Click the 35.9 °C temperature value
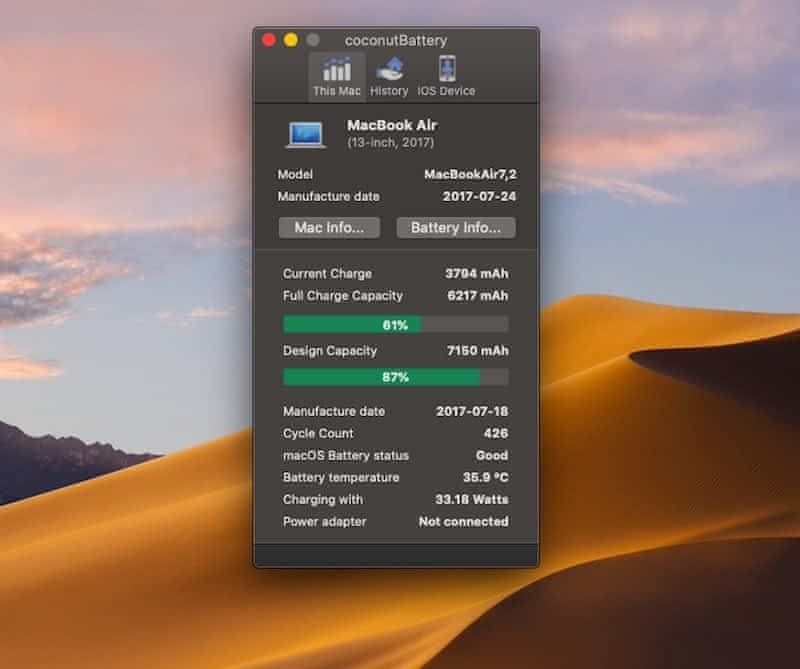The image size is (800, 669). click(x=486, y=477)
